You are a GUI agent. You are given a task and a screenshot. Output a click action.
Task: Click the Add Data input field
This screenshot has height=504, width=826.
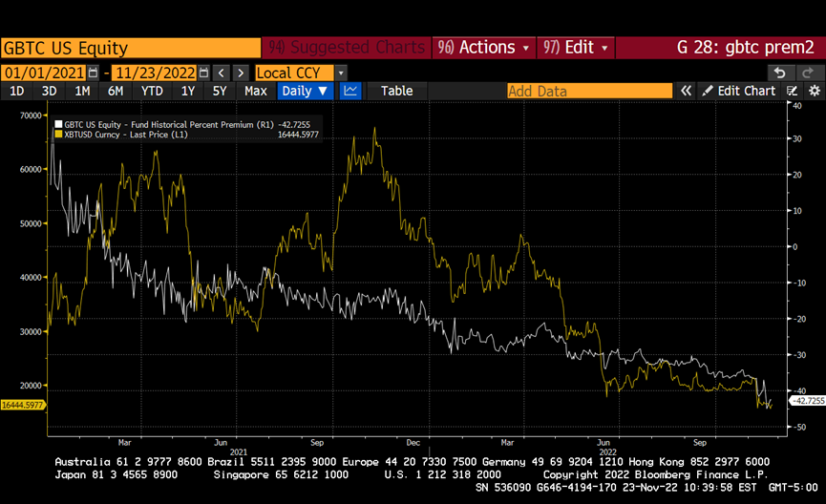pos(589,91)
